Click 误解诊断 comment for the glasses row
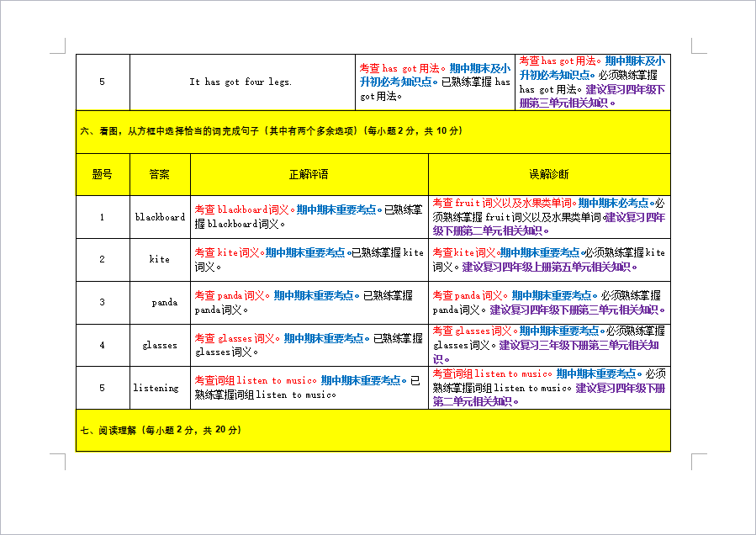The height and width of the screenshot is (535, 756). tap(548, 345)
